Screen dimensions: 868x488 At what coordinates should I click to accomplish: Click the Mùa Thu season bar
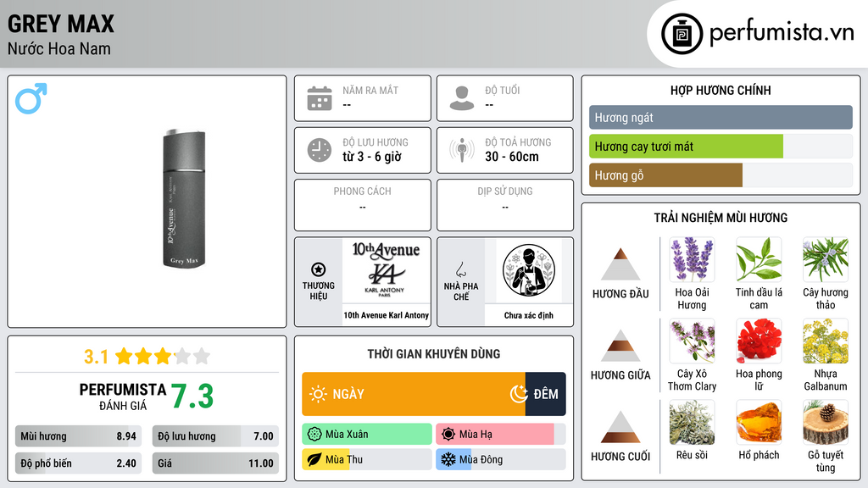tap(367, 460)
